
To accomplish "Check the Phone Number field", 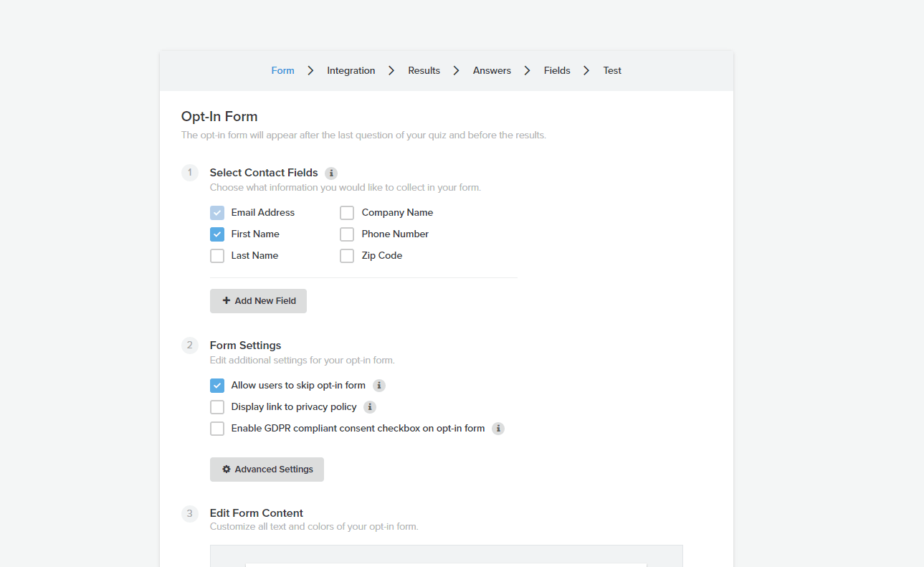I will tap(347, 234).
